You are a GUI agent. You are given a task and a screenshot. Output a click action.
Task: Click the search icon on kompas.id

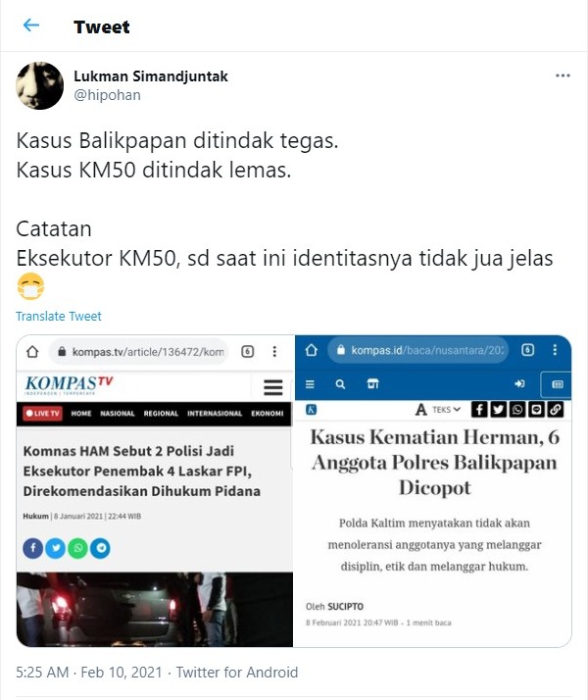point(340,384)
